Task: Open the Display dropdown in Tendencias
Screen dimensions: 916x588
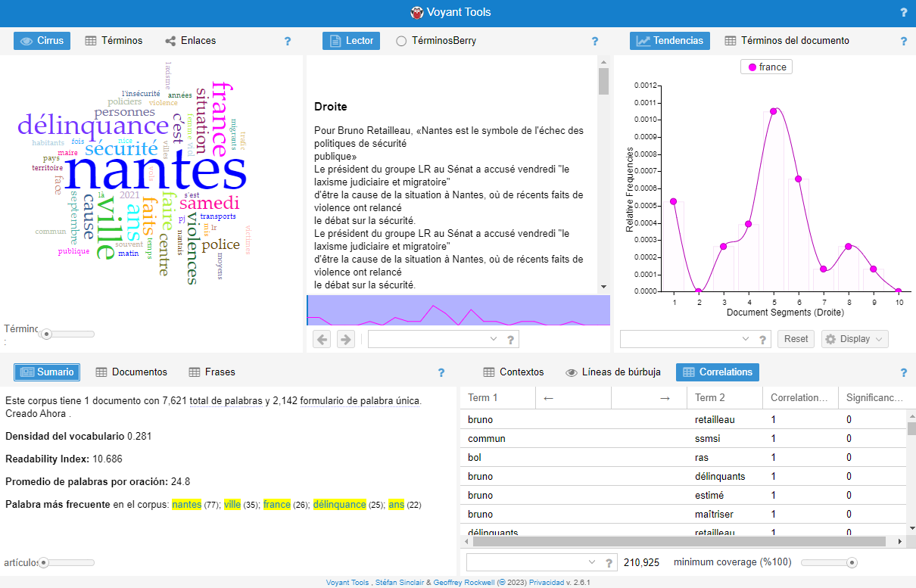Action: pos(855,339)
